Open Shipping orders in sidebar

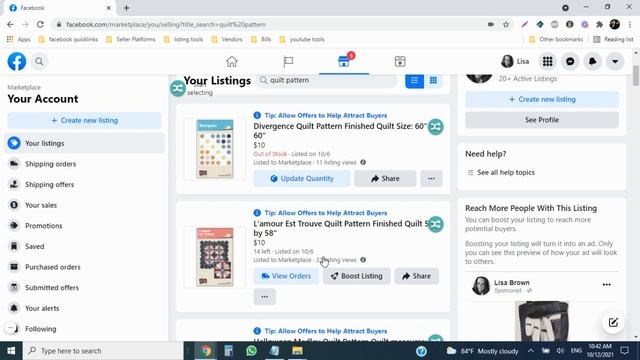84,164
